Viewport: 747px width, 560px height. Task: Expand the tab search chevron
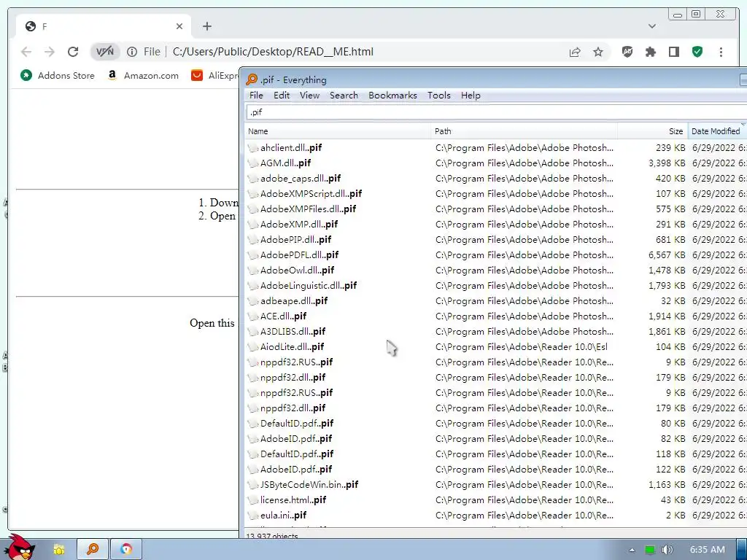(x=652, y=26)
